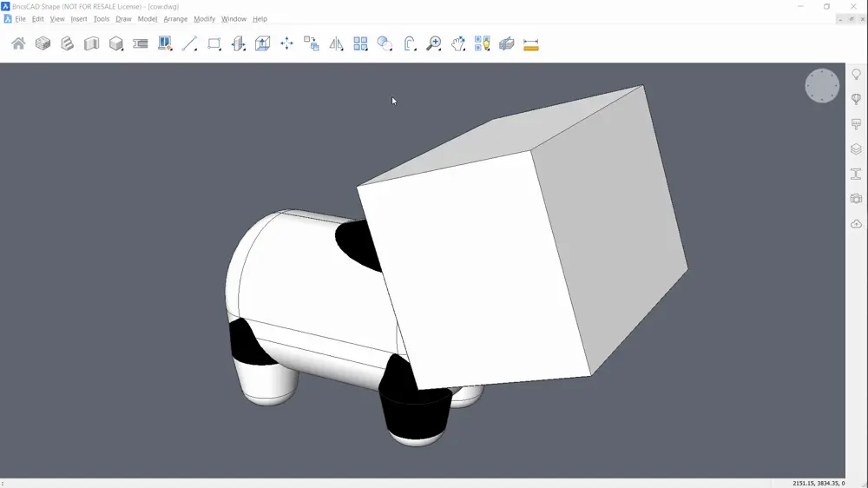Open the camera icon panel in sidebar
868x488 pixels.
856,199
